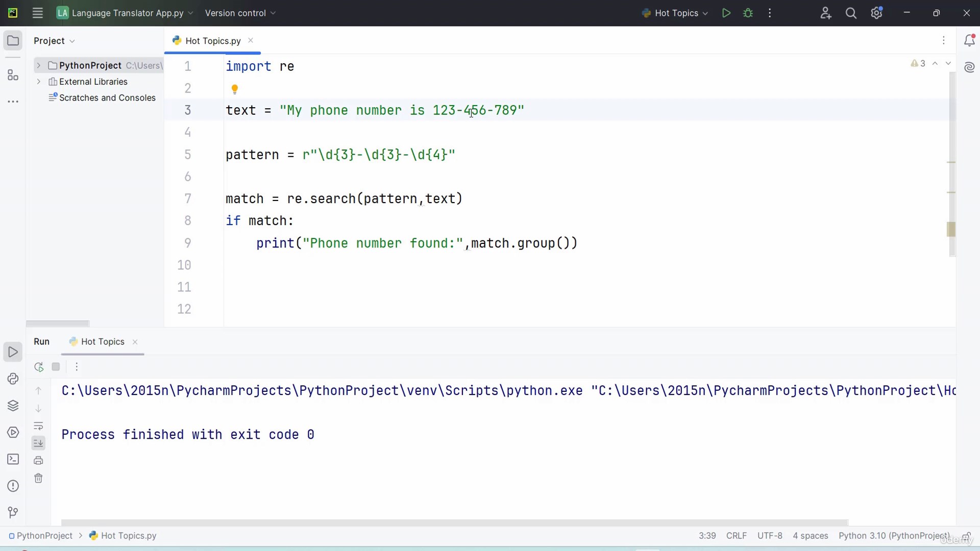Print the console output
The width and height of the screenshot is (980, 551).
click(38, 461)
